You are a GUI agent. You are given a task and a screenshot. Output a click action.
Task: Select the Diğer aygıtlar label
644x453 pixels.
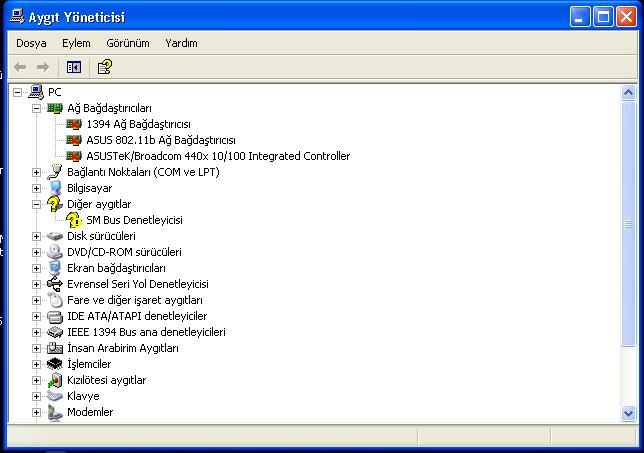[x=99, y=204]
